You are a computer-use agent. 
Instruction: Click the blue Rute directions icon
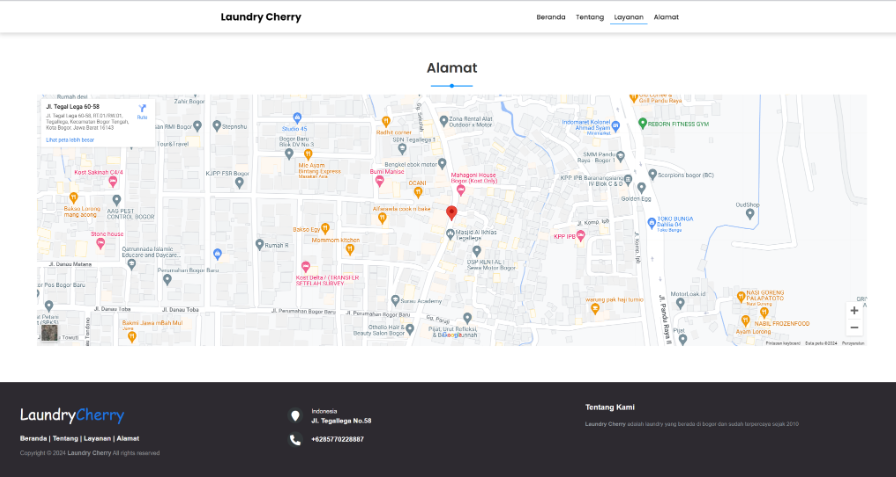pyautogui.click(x=142, y=111)
